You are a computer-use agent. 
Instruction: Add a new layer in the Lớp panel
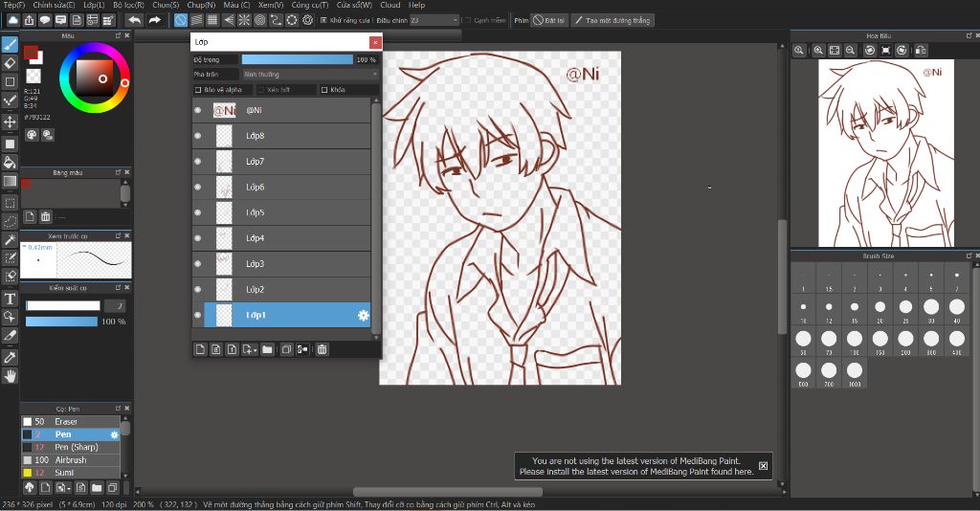(x=200, y=349)
